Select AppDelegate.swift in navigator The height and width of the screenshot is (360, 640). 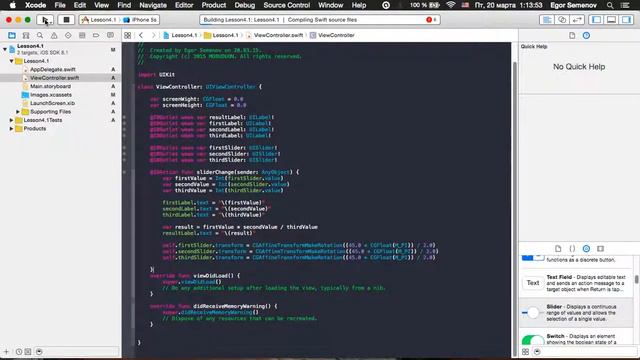coord(53,69)
